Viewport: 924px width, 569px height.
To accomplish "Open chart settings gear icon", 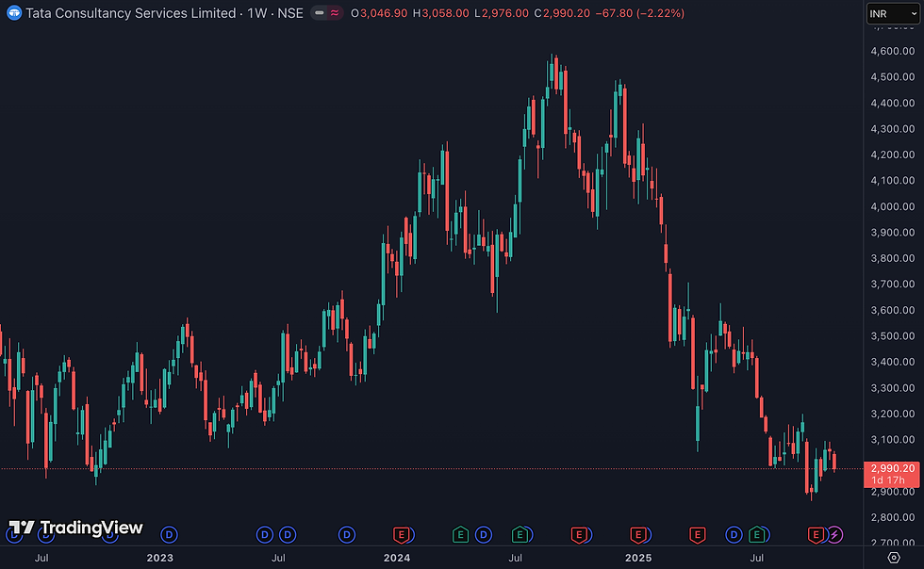I will 894,558.
